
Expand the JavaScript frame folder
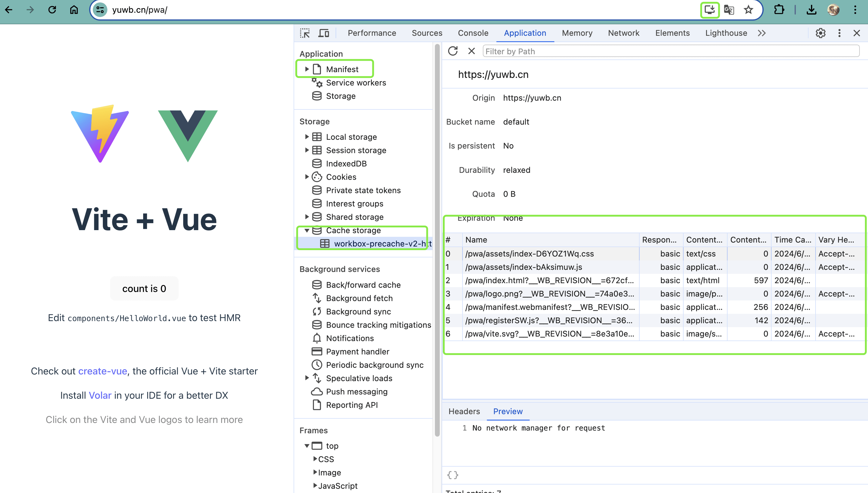315,485
